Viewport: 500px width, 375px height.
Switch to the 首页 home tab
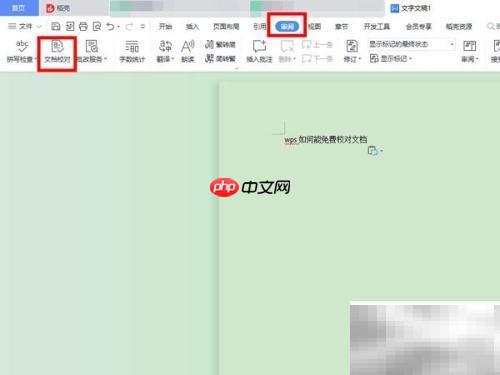19,8
